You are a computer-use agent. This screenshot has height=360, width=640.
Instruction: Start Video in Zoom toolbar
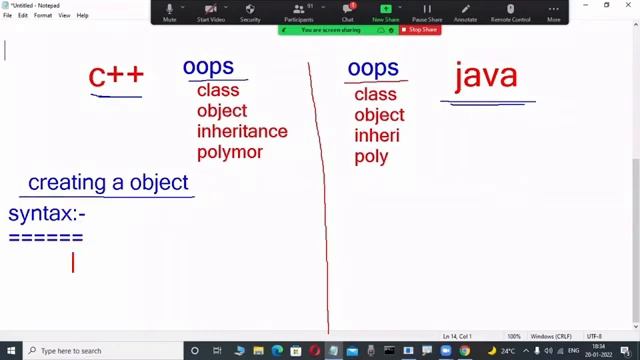[211, 12]
